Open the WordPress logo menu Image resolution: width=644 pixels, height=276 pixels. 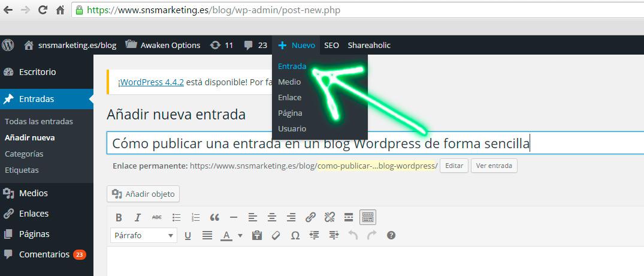point(8,45)
